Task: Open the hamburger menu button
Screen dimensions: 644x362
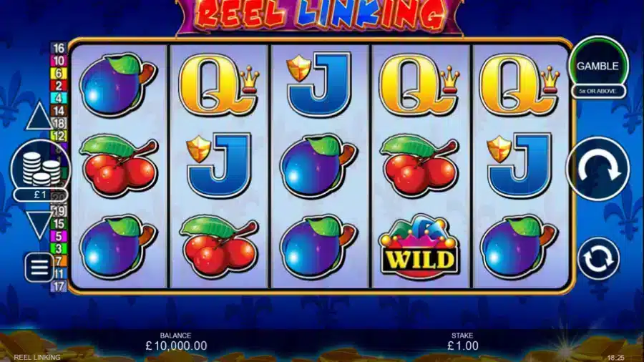Action: tap(39, 268)
